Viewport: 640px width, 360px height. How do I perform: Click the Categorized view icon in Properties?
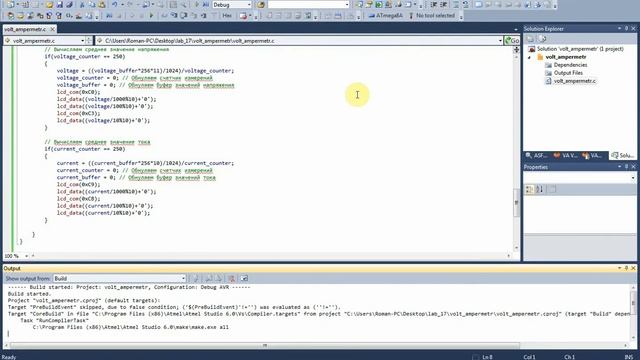tap(529, 189)
